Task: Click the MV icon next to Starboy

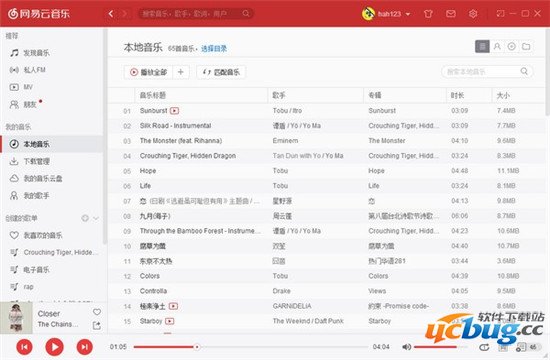Action: (x=169, y=321)
